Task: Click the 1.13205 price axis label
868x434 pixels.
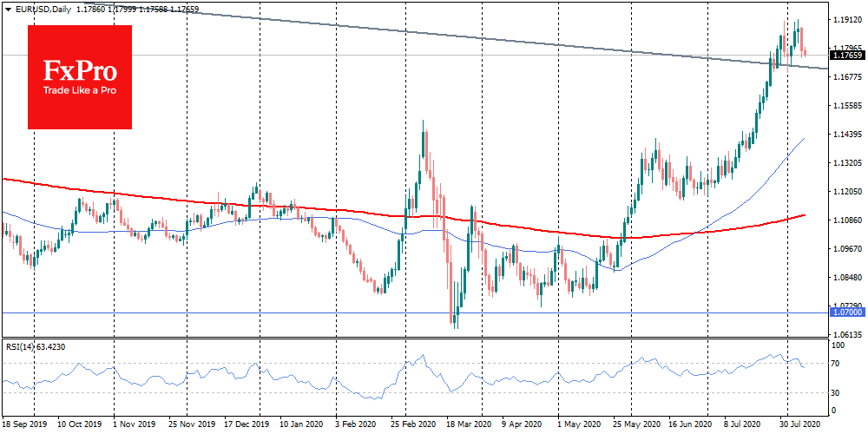Action: (x=847, y=162)
